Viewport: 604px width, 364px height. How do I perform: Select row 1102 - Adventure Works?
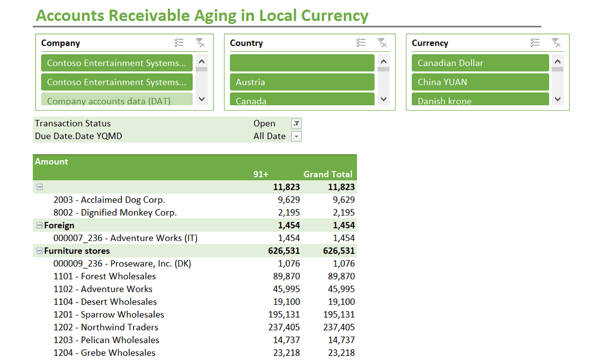(x=194, y=289)
